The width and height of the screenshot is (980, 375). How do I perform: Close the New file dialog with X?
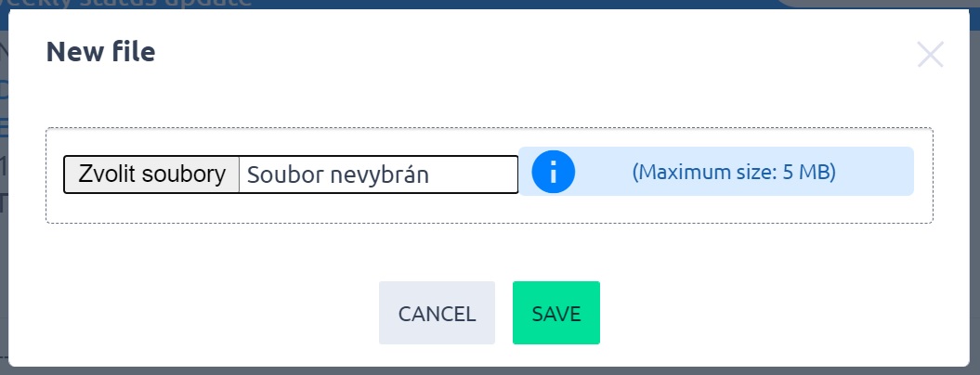click(930, 55)
